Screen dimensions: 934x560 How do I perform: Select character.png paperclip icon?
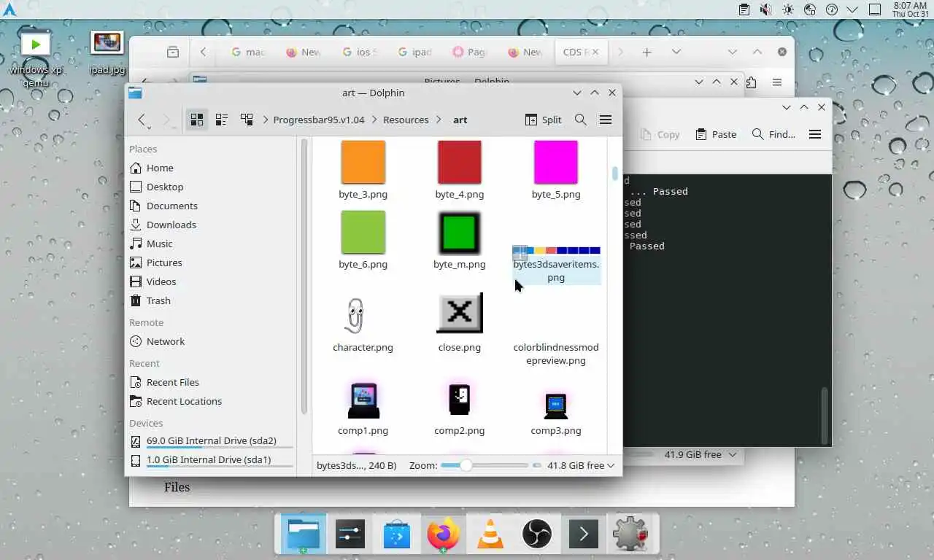pos(356,315)
